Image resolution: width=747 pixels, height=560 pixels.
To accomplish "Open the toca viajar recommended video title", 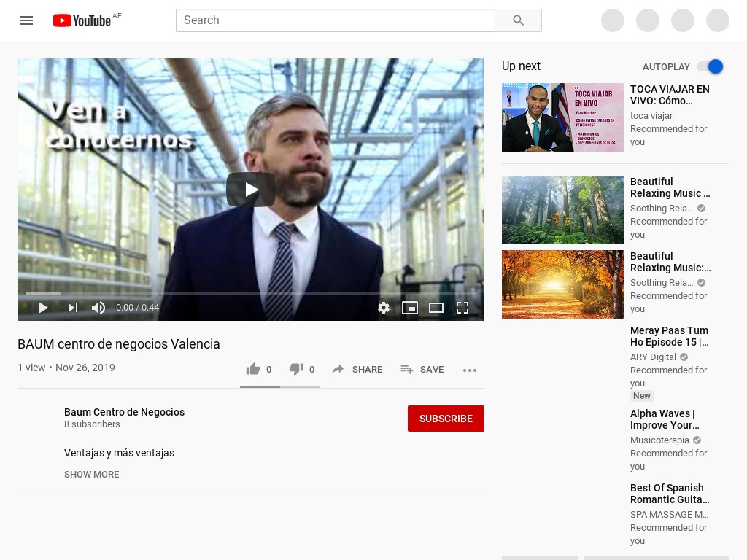I will 670,95.
